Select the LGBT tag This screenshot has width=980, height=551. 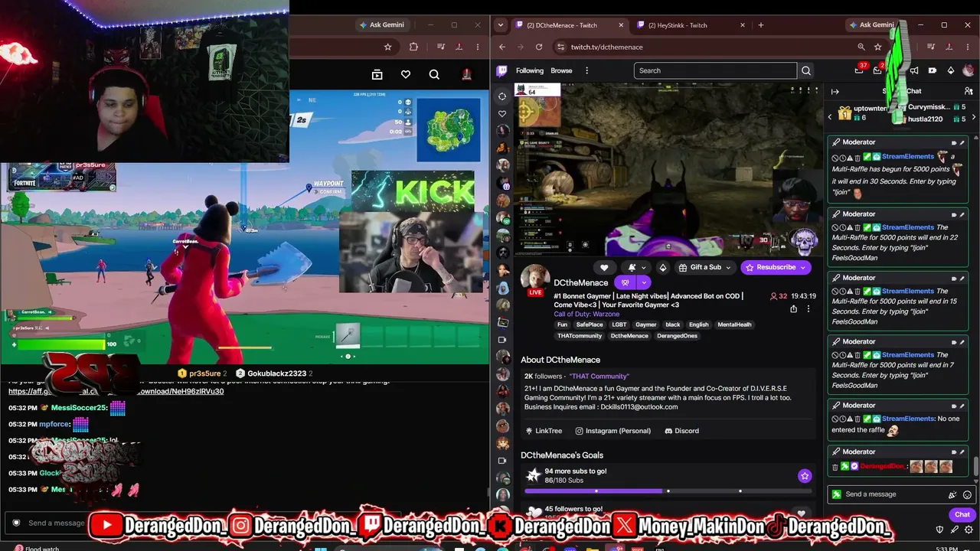point(619,324)
